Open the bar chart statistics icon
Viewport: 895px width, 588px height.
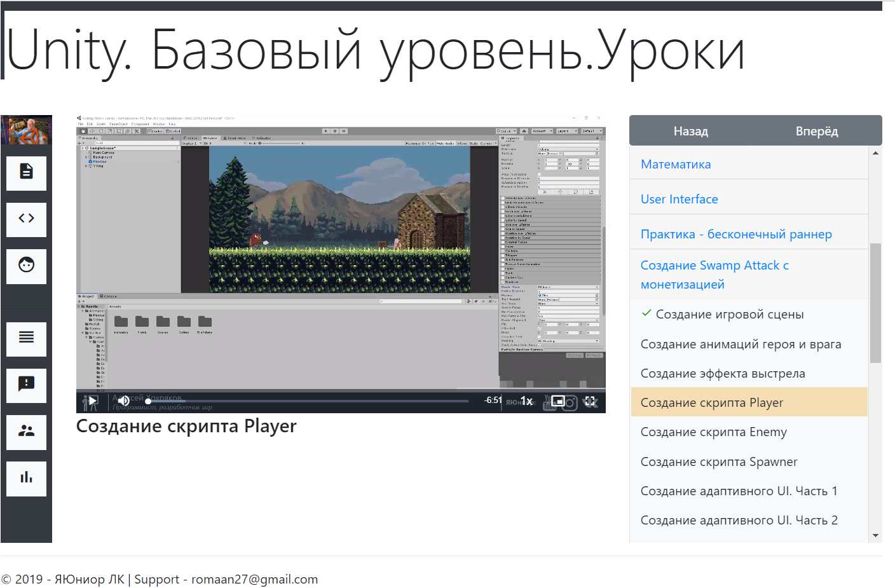tap(26, 478)
